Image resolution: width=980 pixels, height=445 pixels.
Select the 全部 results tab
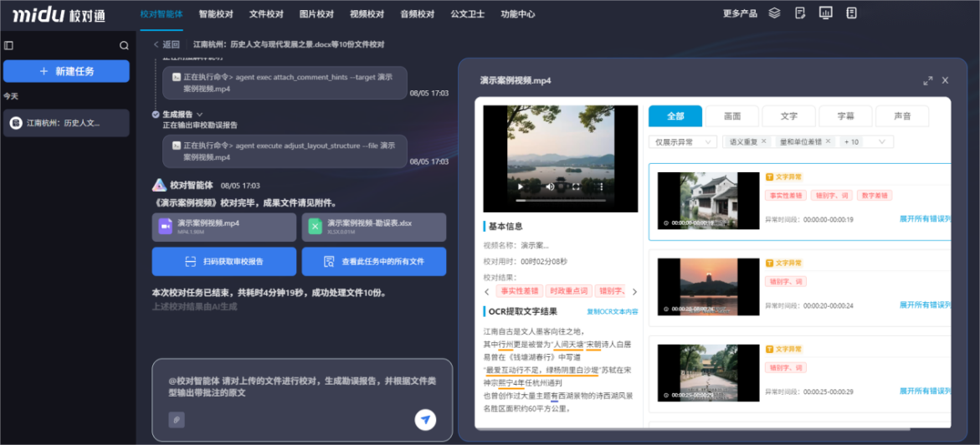click(x=675, y=116)
